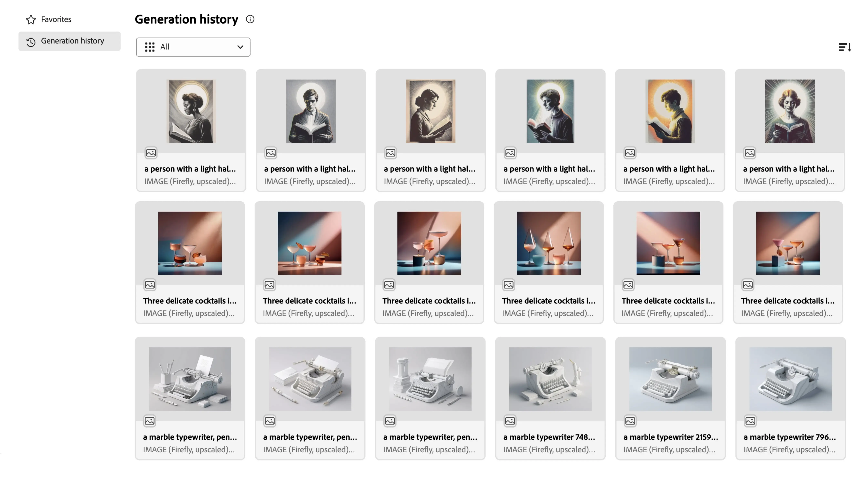The image size is (868, 496).
Task: Open the 'a marble typewriter 748...' title link
Action: 549,437
